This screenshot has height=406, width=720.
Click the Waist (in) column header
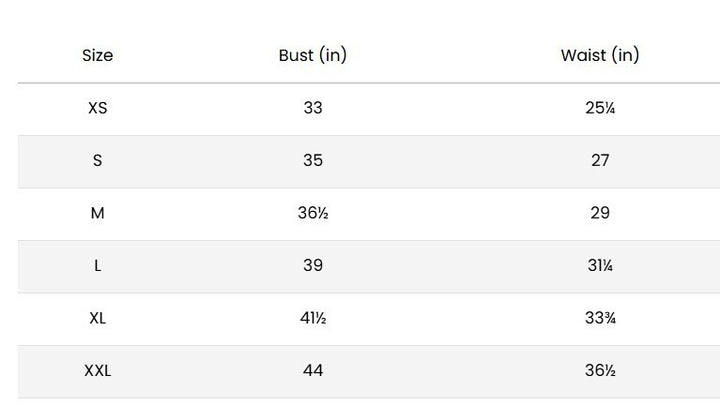(599, 55)
